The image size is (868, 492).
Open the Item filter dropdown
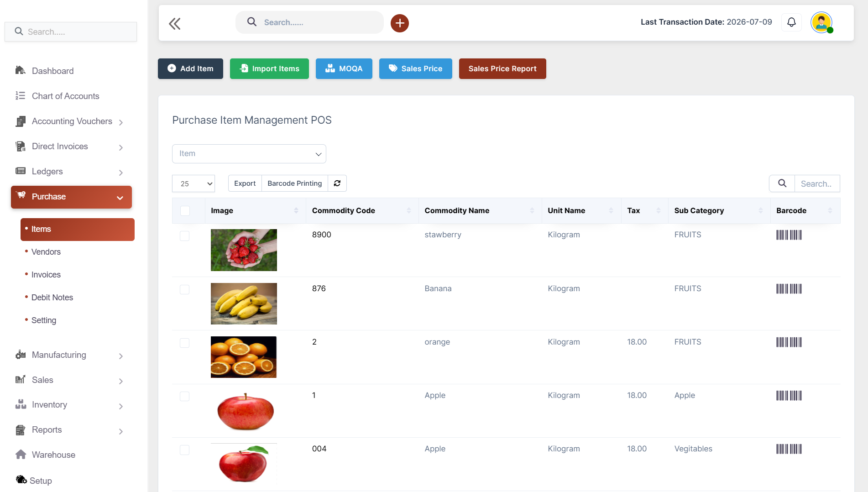point(249,154)
